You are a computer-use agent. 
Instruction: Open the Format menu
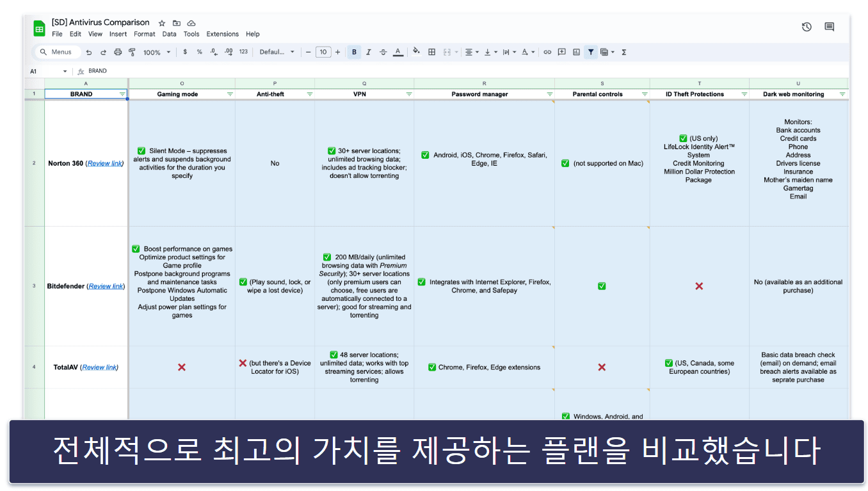(x=145, y=34)
